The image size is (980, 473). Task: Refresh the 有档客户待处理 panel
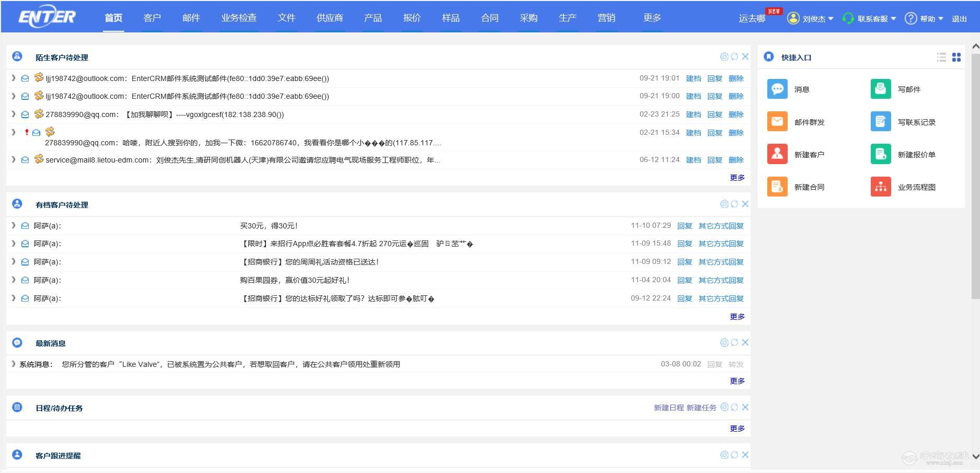[x=734, y=204]
